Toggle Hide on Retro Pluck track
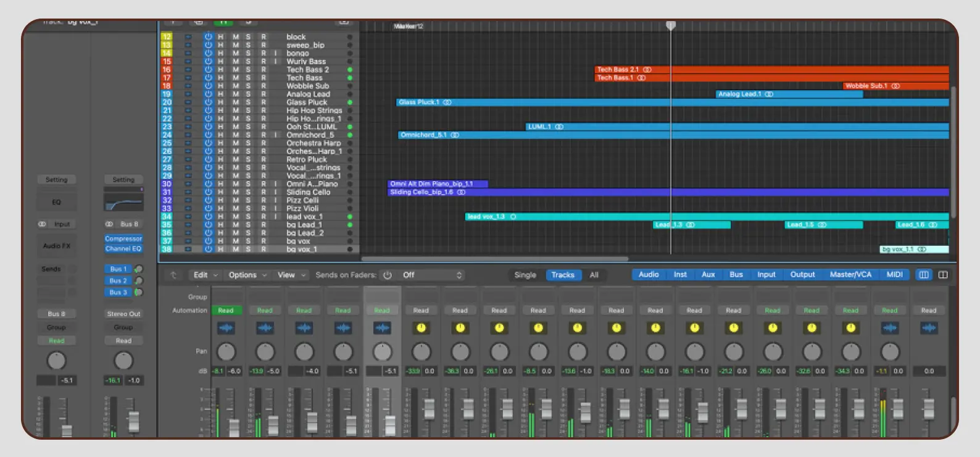The width and height of the screenshot is (980, 457). point(221,159)
